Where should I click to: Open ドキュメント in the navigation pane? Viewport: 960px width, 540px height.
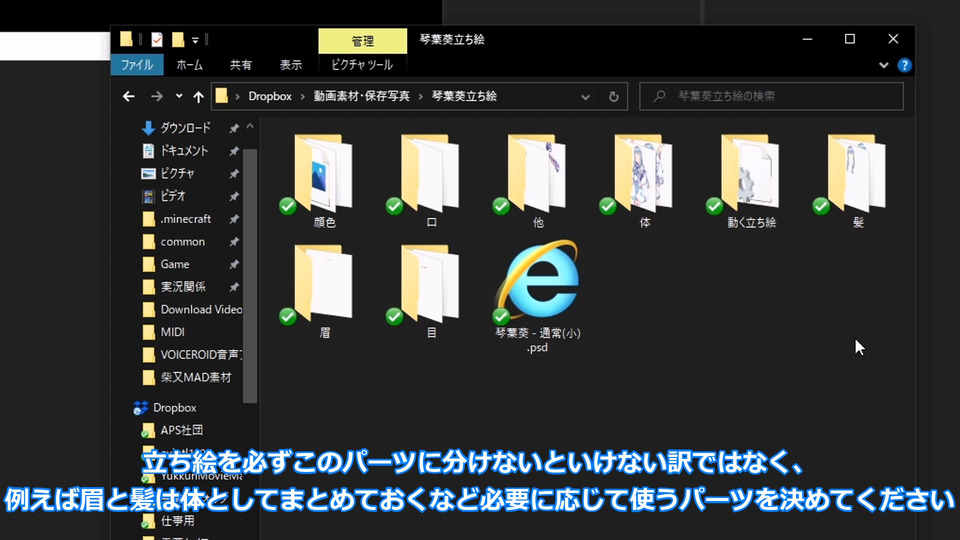184,151
